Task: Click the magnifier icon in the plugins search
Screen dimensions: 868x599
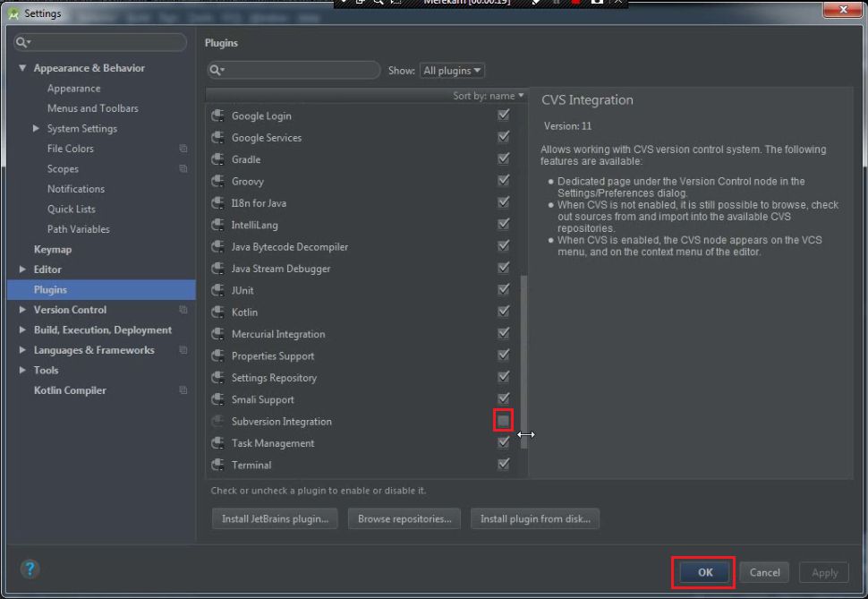Action: pyautogui.click(x=216, y=71)
